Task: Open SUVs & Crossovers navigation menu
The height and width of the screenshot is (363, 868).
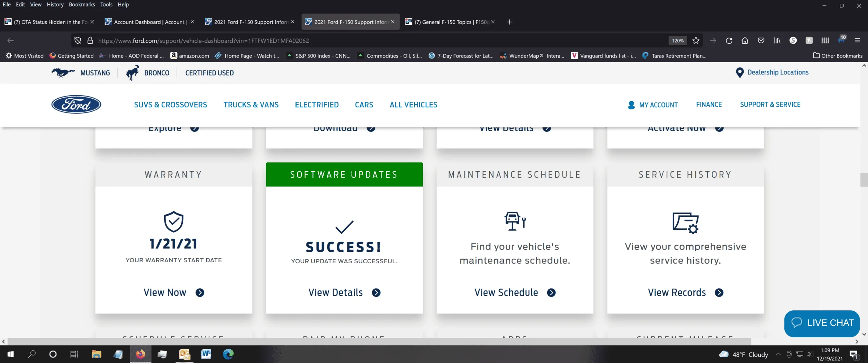Action: [x=170, y=105]
